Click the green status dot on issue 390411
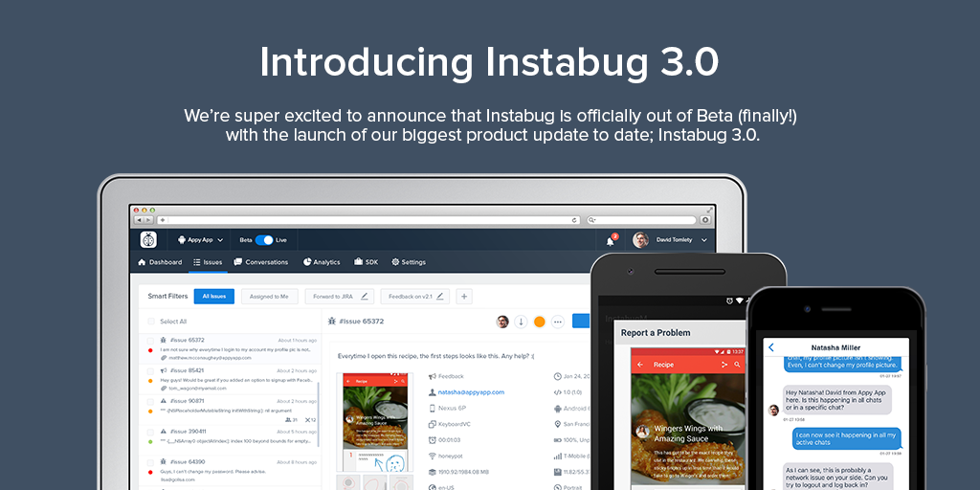This screenshot has width=980, height=490. tap(150, 442)
